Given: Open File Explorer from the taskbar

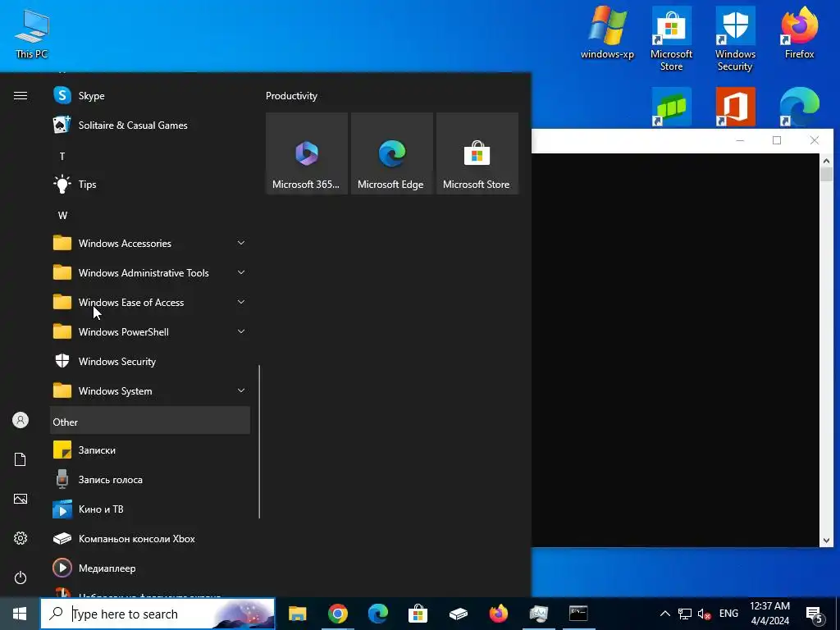Looking at the screenshot, I should [x=297, y=614].
